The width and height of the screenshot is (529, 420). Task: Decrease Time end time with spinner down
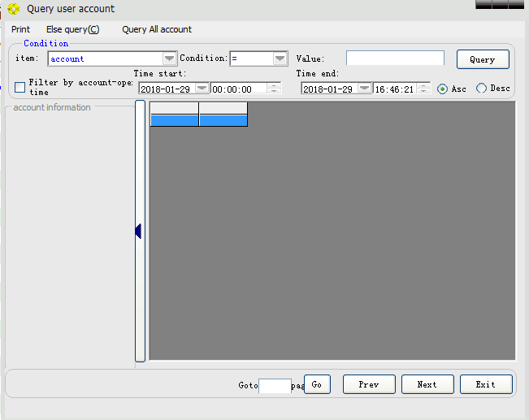coord(423,91)
